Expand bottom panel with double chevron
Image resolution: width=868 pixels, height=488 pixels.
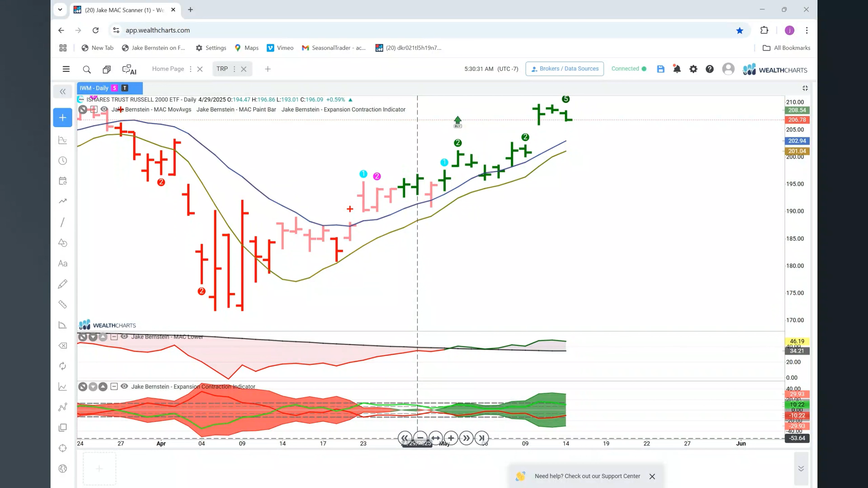tap(801, 469)
